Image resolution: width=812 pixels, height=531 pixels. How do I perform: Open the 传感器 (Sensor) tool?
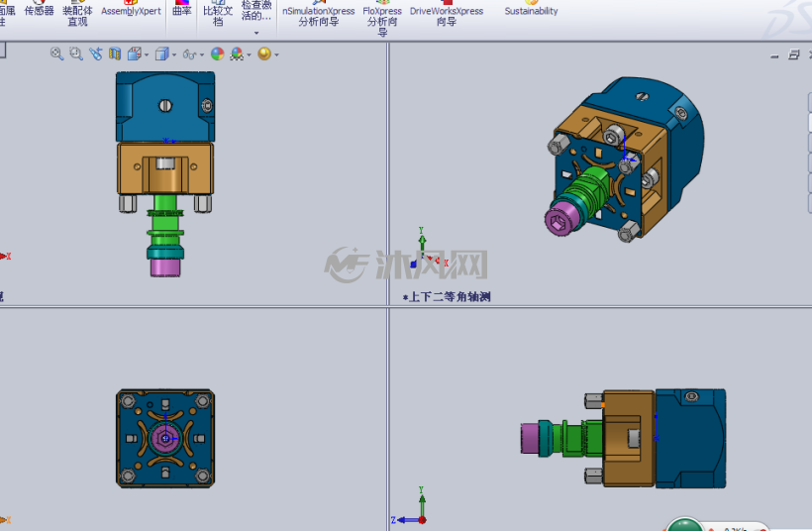pos(40,11)
